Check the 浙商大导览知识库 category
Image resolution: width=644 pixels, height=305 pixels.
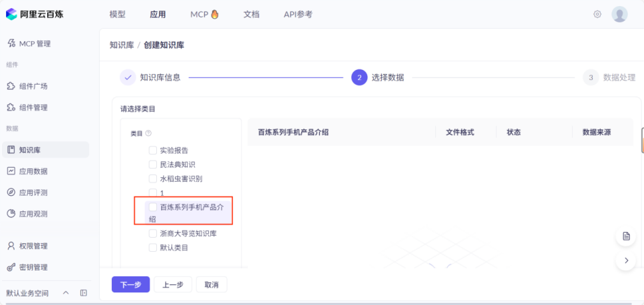pos(153,234)
